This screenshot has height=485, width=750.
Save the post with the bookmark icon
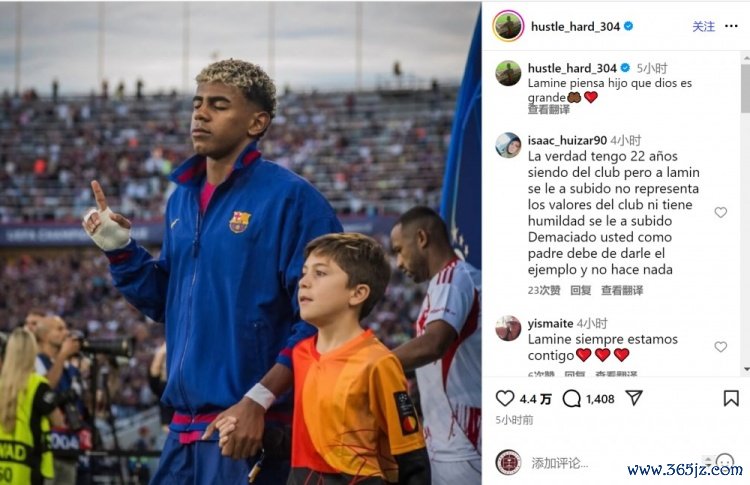coord(731,398)
